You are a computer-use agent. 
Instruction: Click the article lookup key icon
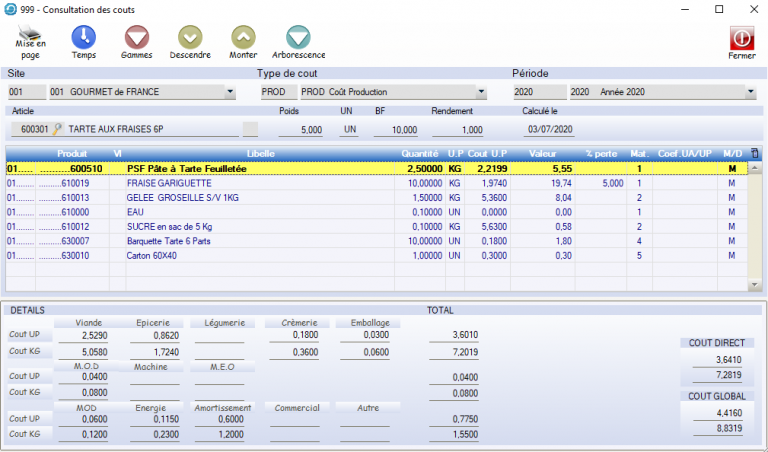pos(58,128)
